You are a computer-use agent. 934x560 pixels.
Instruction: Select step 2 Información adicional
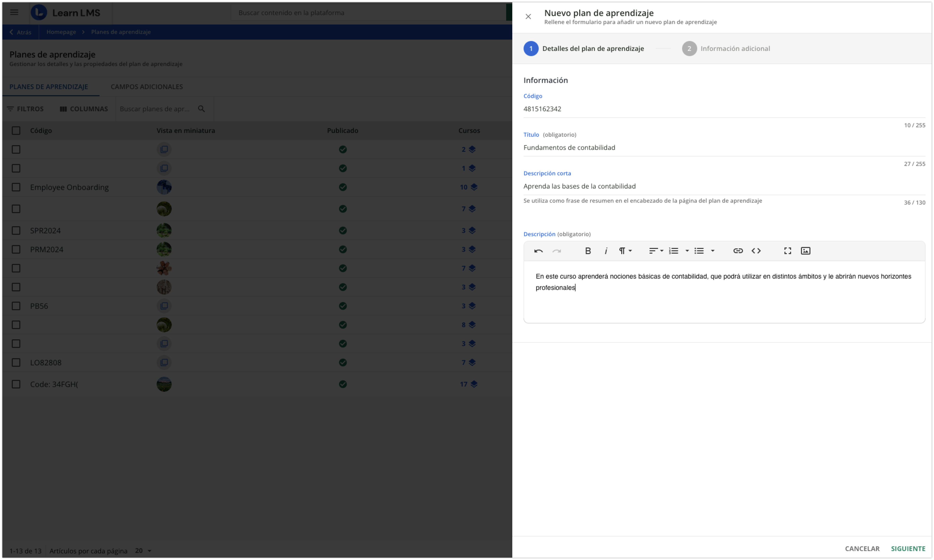(x=726, y=49)
